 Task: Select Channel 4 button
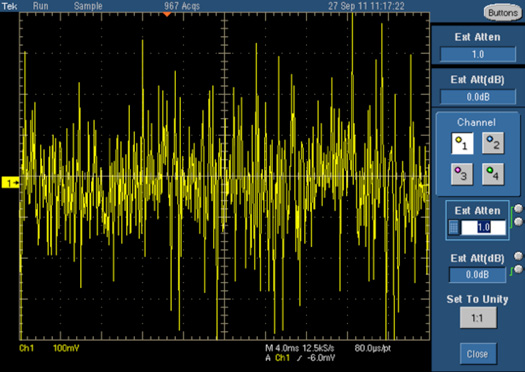click(493, 174)
